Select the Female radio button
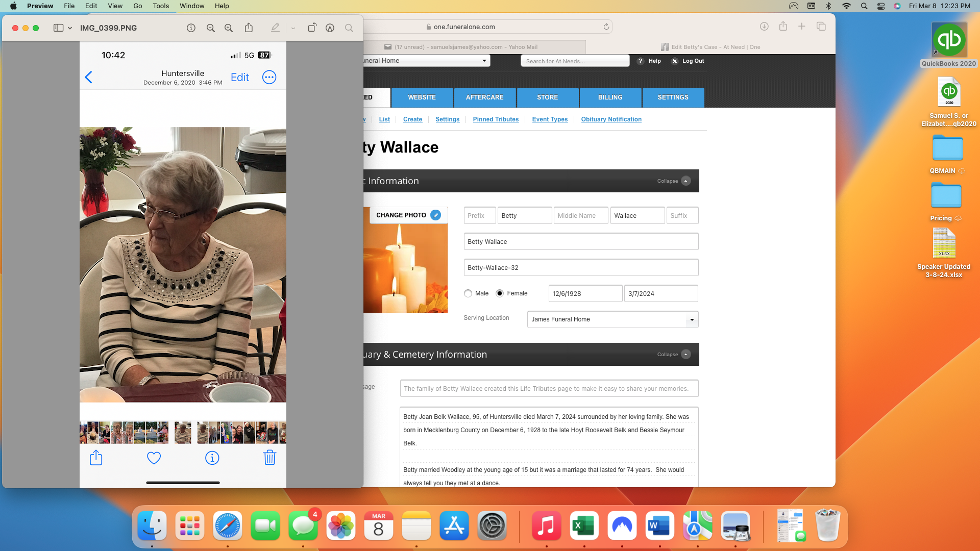The image size is (980, 551). (500, 293)
